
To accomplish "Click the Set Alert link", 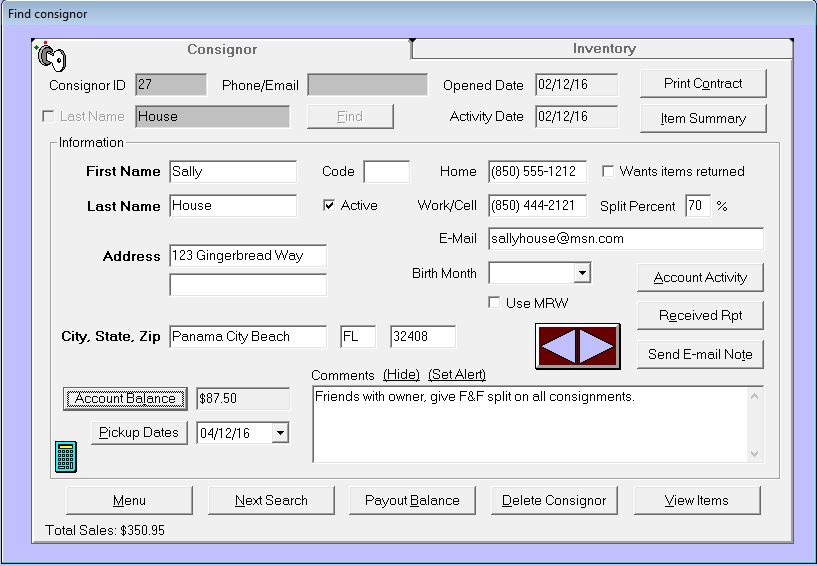I will 457,375.
